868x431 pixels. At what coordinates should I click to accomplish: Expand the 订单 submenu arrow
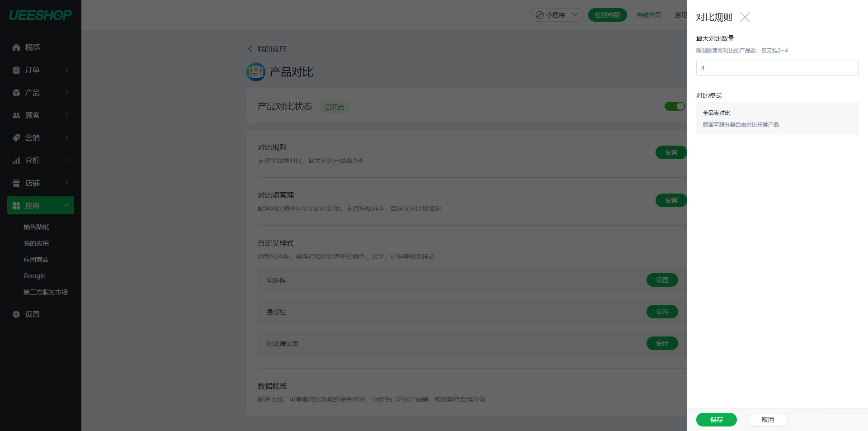coord(67,70)
